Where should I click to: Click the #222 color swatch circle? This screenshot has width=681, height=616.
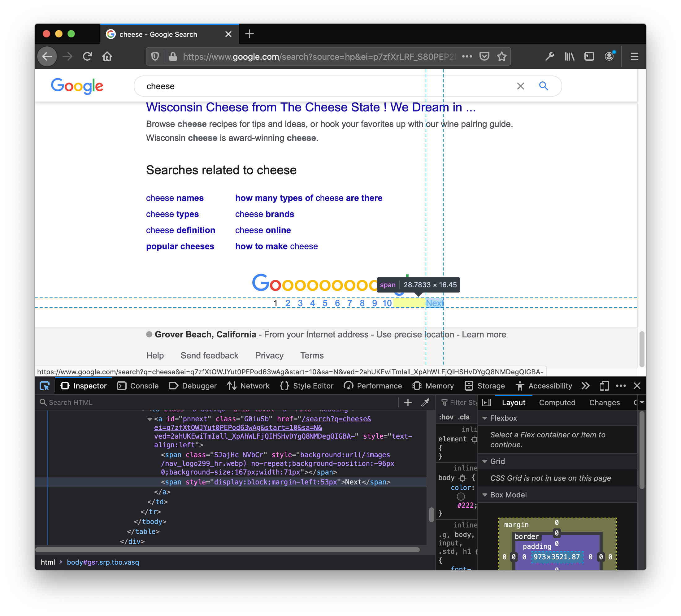tap(461, 497)
